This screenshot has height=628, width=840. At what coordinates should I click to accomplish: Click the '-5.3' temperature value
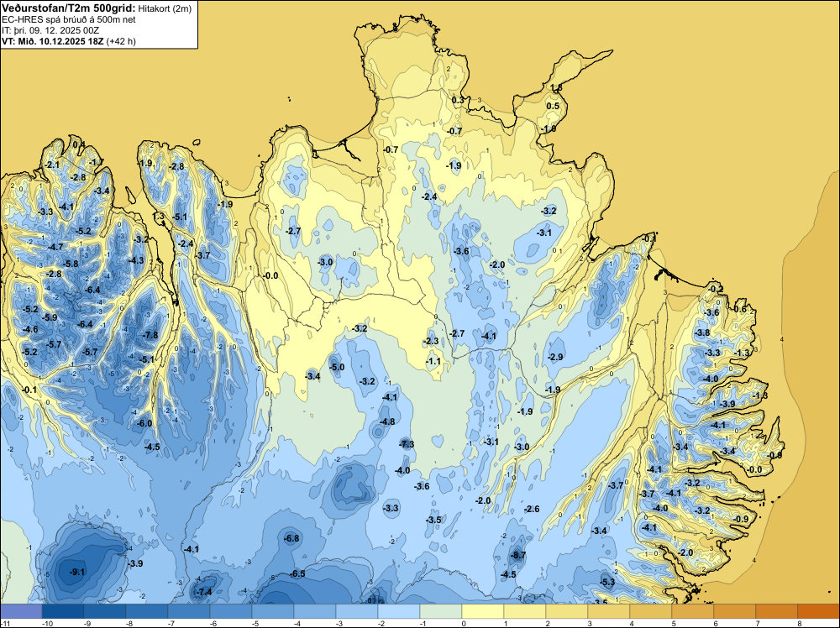pos(607,583)
